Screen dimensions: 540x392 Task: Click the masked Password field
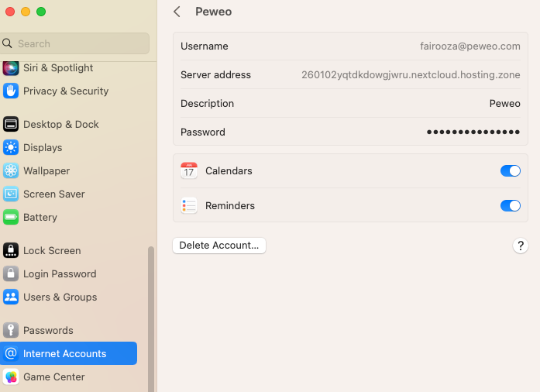(x=473, y=132)
